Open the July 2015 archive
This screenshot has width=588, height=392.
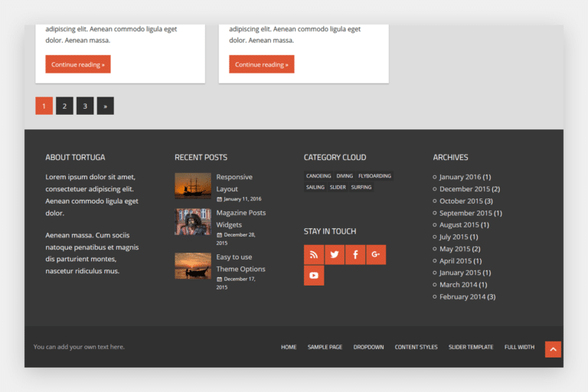[454, 237]
